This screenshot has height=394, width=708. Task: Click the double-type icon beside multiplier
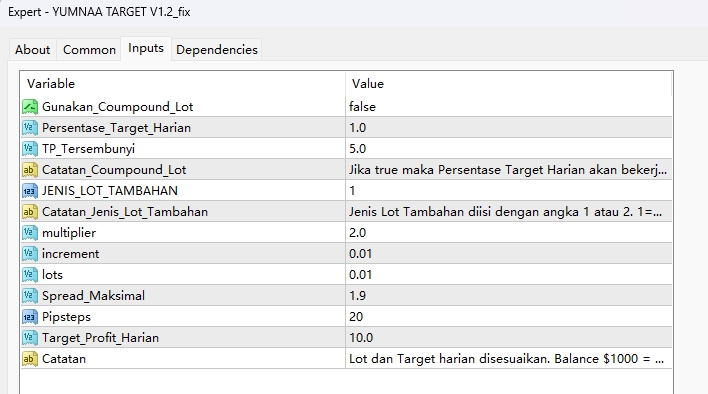30,233
